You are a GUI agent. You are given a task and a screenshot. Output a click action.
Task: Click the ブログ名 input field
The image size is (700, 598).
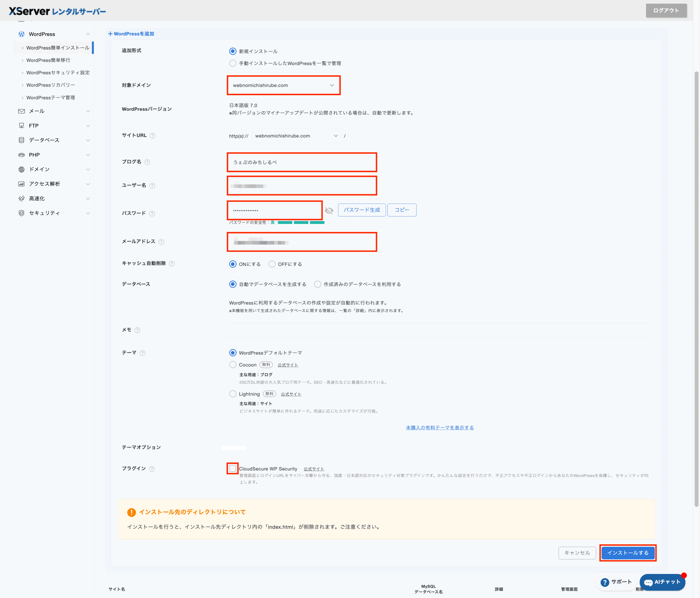pos(302,162)
